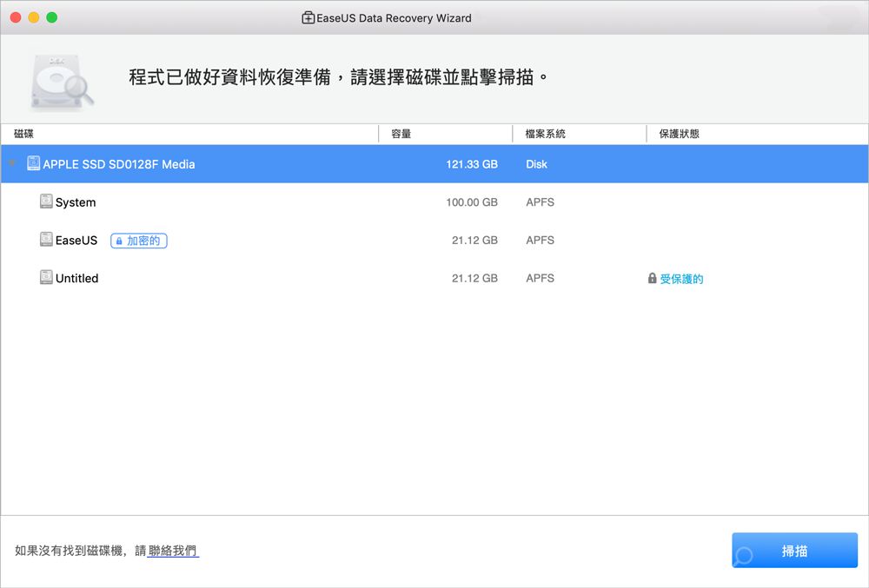Collapse the APPLE SSD SD0128F Media disk entry

(10, 163)
